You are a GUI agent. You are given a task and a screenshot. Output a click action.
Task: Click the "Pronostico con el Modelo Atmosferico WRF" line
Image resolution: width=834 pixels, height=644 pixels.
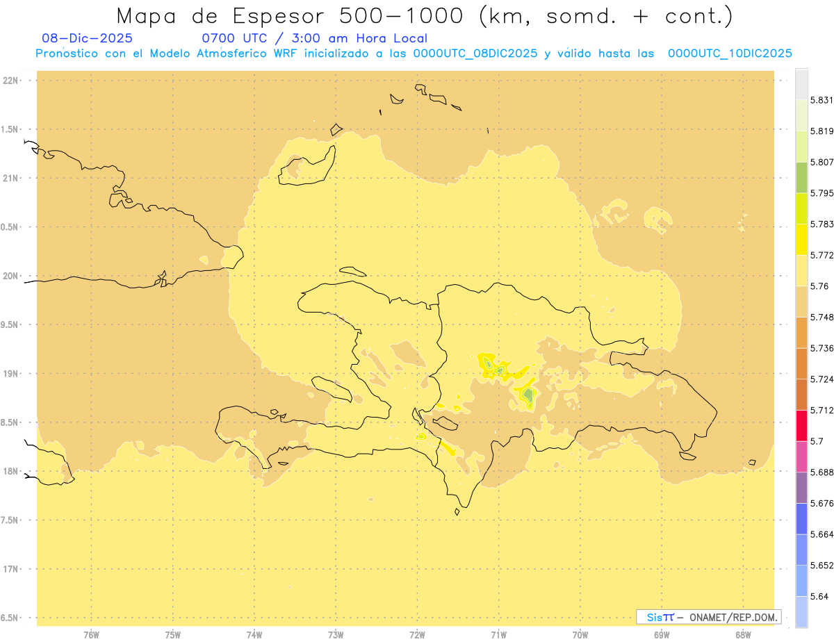(168, 53)
